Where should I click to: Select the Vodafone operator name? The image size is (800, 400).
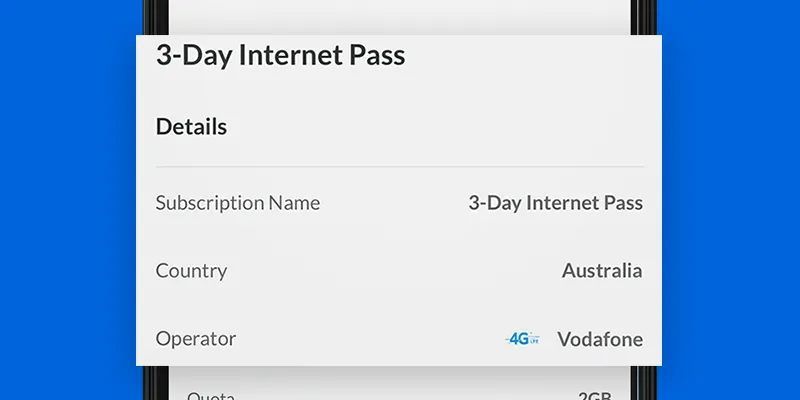[x=599, y=339]
